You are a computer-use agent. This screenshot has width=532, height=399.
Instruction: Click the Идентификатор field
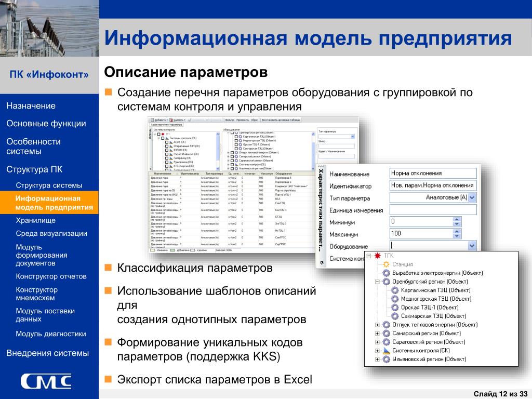point(433,185)
